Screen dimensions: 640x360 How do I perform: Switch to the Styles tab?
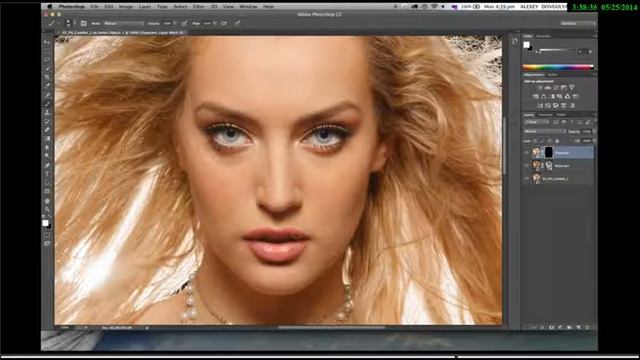coord(552,75)
